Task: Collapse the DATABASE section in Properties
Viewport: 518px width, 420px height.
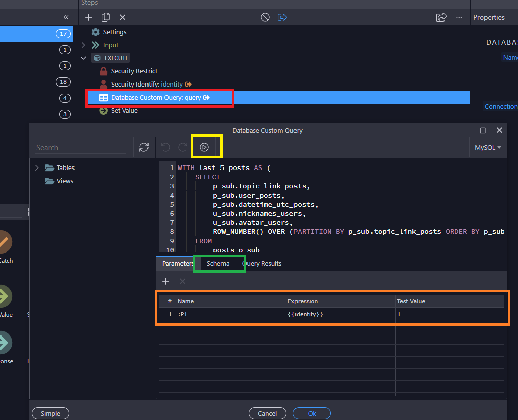Action: [x=478, y=42]
